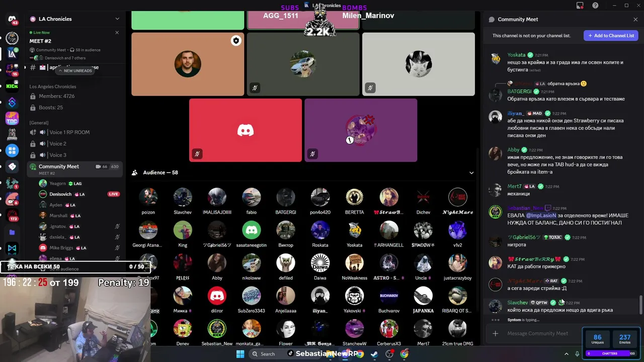
Task: Click the chat panel scrollbar
Action: click(x=640, y=304)
